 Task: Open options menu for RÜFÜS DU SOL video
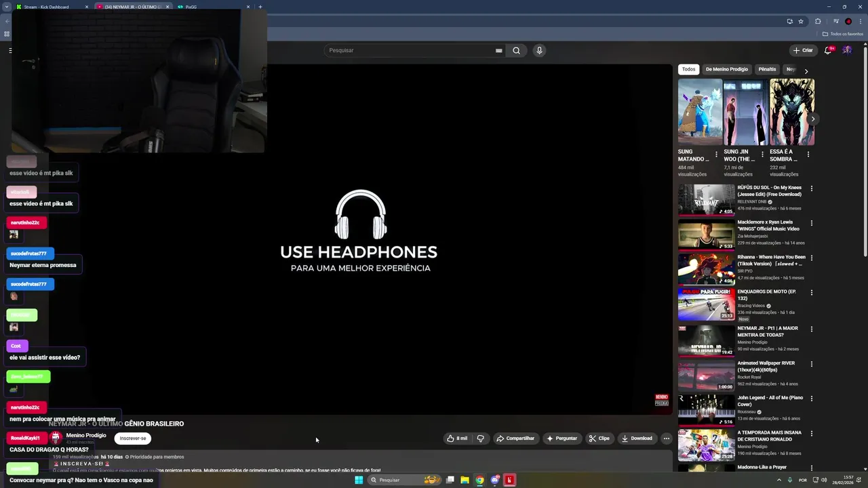812,188
